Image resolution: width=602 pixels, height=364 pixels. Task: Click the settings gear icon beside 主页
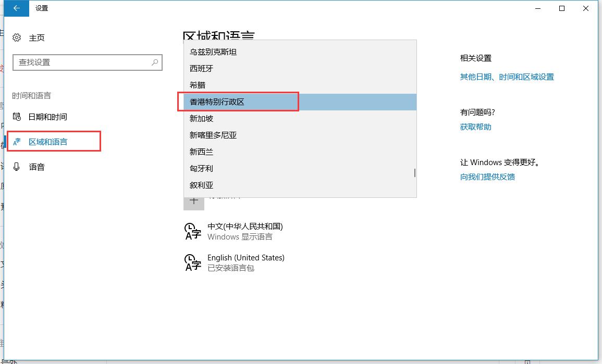point(16,37)
